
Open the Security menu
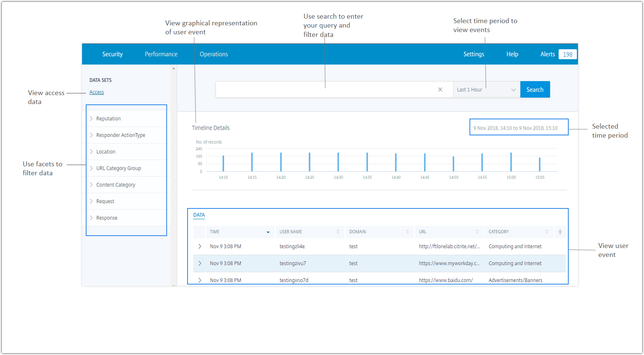pyautogui.click(x=112, y=54)
